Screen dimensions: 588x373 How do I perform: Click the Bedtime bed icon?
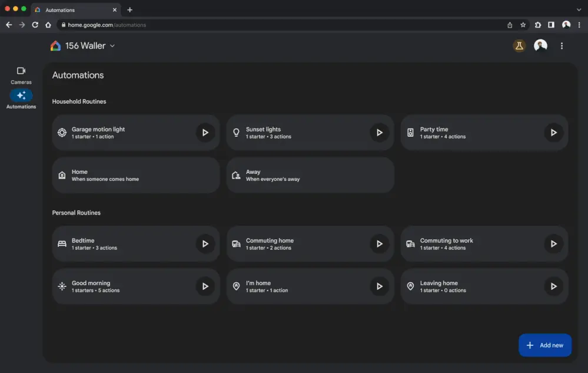[x=62, y=243]
